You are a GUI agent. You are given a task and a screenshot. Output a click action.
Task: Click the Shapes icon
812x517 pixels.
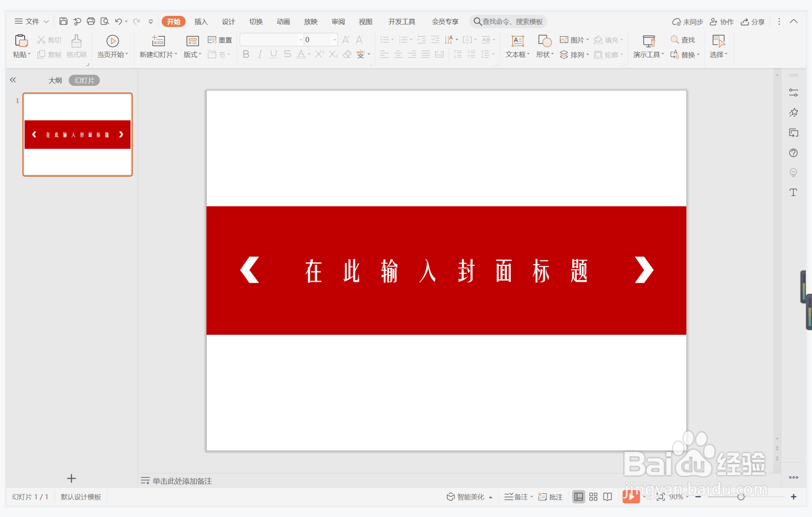[x=544, y=41]
